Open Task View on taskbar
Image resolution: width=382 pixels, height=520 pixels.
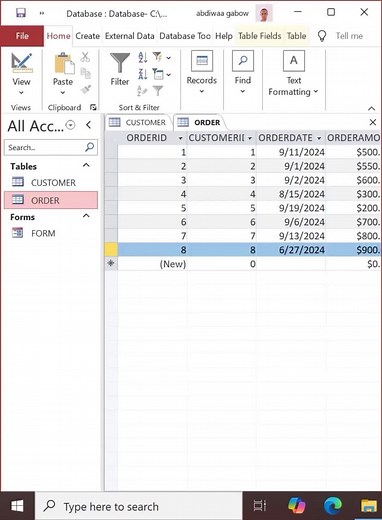point(260,506)
